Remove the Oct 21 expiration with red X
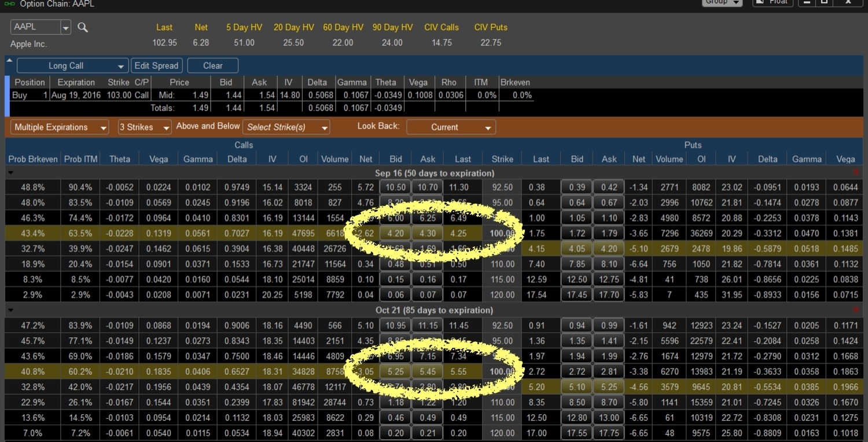 (856, 310)
